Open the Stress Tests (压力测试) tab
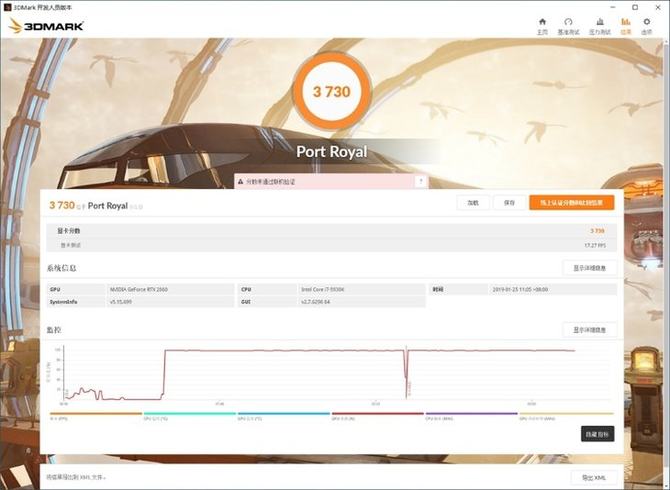Image resolution: width=670 pixels, height=490 pixels. [x=600, y=26]
